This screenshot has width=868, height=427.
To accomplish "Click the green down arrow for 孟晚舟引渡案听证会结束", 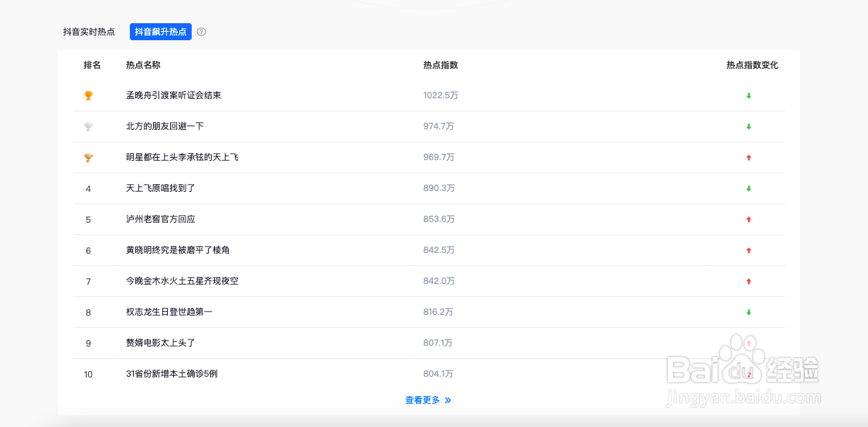I will click(749, 96).
